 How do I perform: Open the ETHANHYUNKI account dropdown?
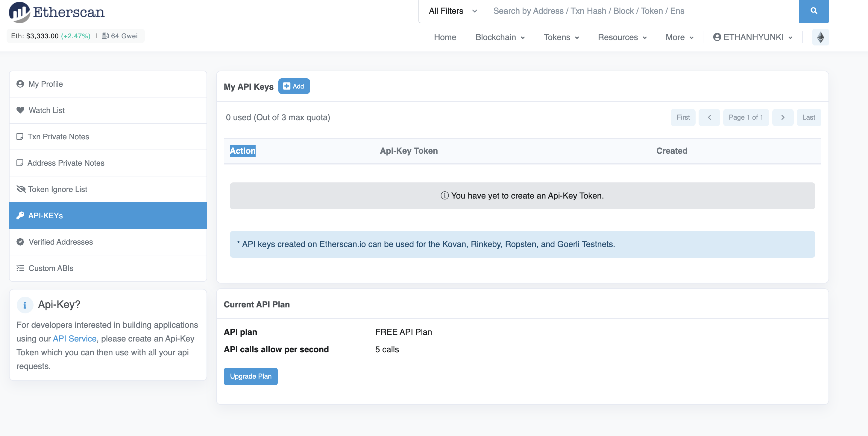pyautogui.click(x=752, y=37)
